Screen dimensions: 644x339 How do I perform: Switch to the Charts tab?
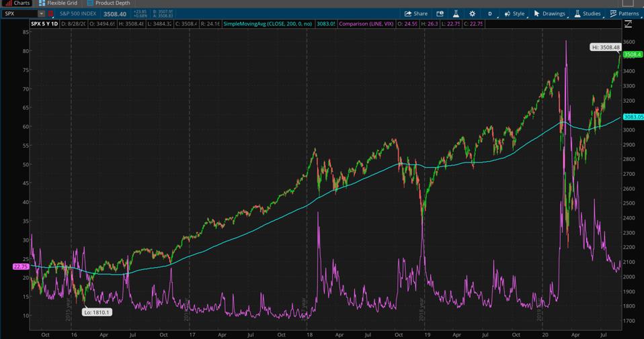coord(17,3)
